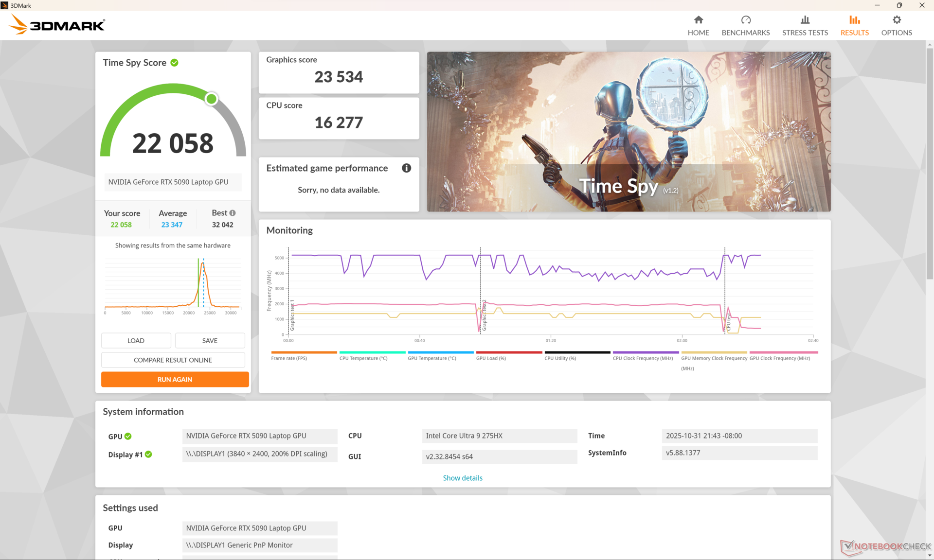The image size is (934, 560).
Task: Click the Load result button
Action: click(x=136, y=341)
